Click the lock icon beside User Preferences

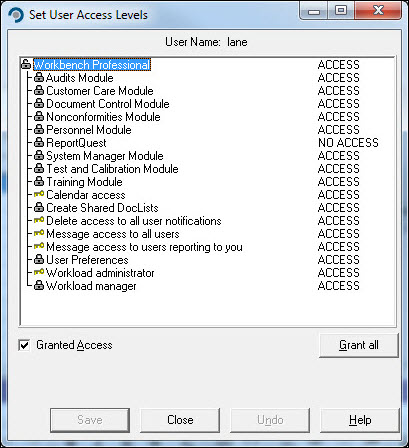(x=39, y=260)
